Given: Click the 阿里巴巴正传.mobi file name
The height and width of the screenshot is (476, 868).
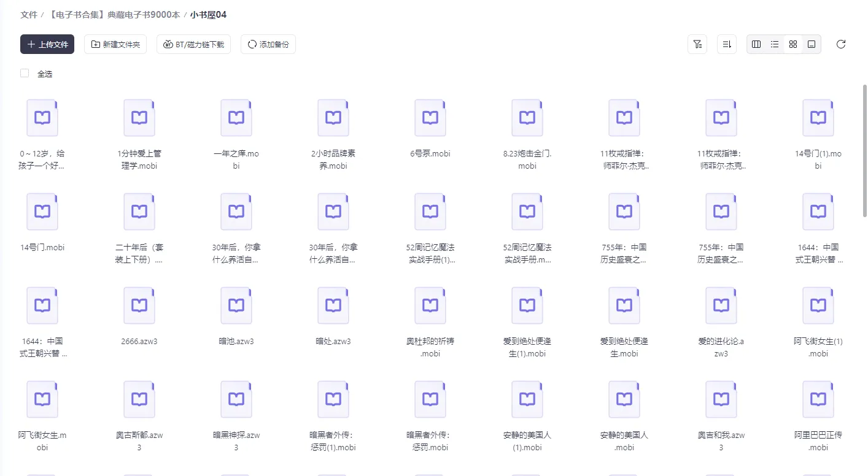Looking at the screenshot, I should (818, 441).
